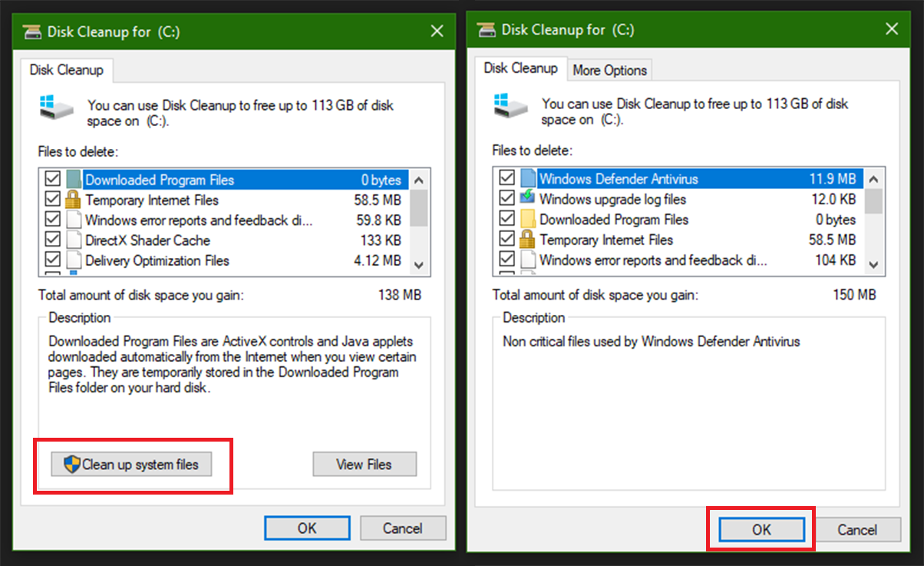Click the scrollbar thumb in left window's list
Image resolution: width=924 pixels, height=566 pixels.
click(419, 207)
